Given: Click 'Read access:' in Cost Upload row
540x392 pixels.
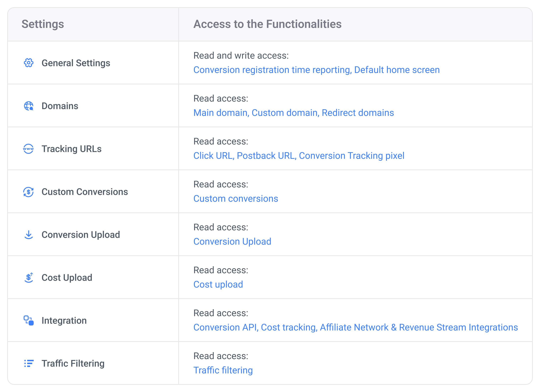Looking at the screenshot, I should click(220, 270).
